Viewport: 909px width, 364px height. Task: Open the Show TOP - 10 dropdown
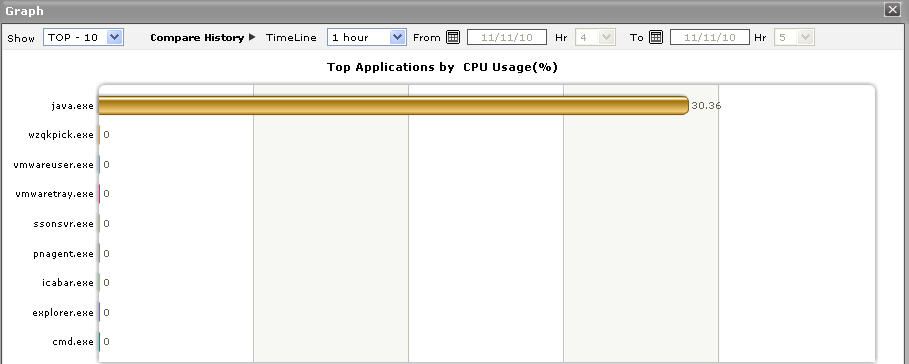[83, 38]
